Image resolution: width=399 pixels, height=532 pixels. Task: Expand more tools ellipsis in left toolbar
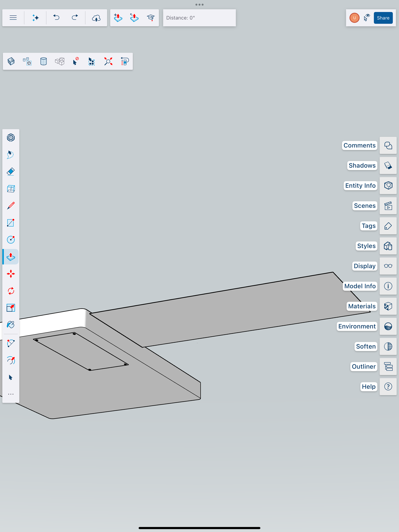tap(11, 394)
